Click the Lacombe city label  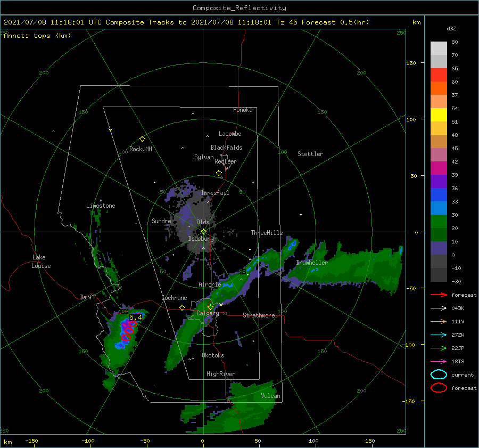click(x=230, y=134)
